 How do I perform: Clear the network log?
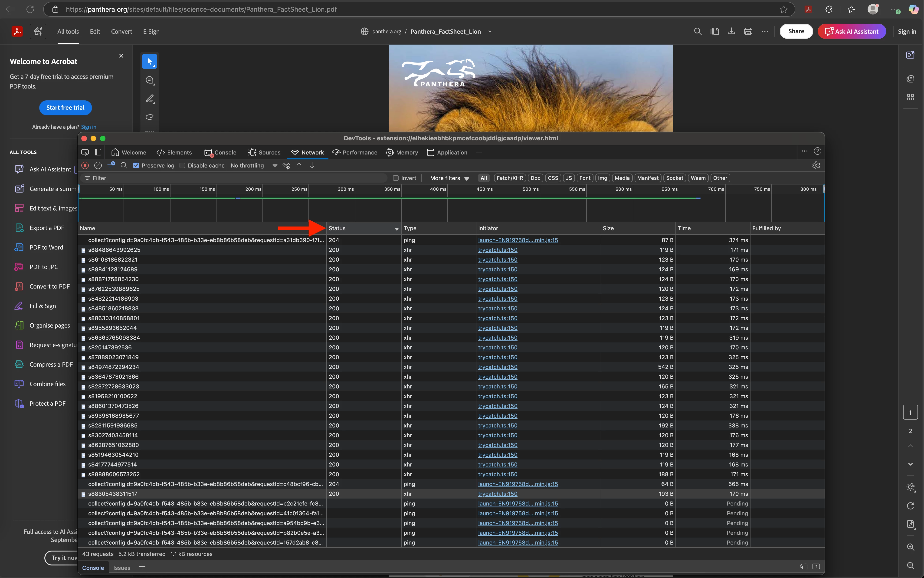click(98, 166)
